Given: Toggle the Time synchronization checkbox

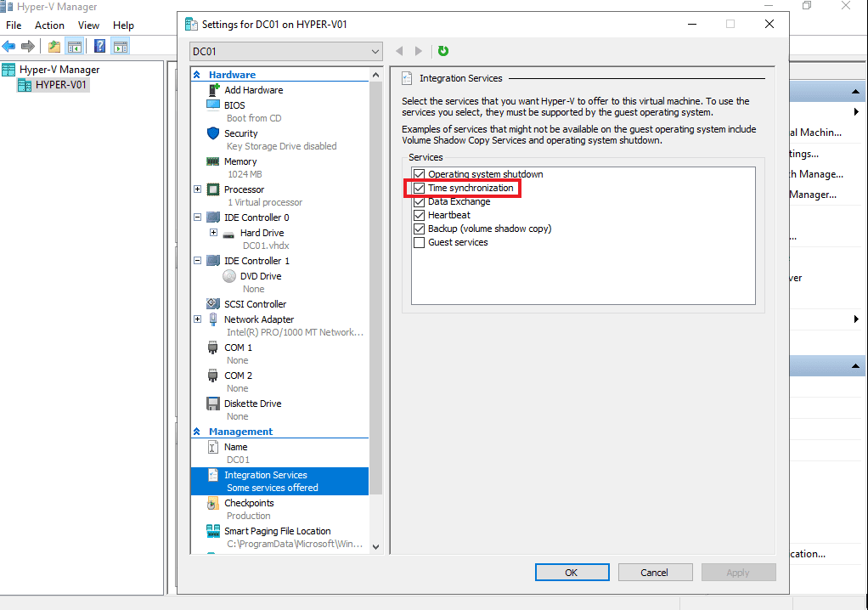Looking at the screenshot, I should [x=419, y=189].
